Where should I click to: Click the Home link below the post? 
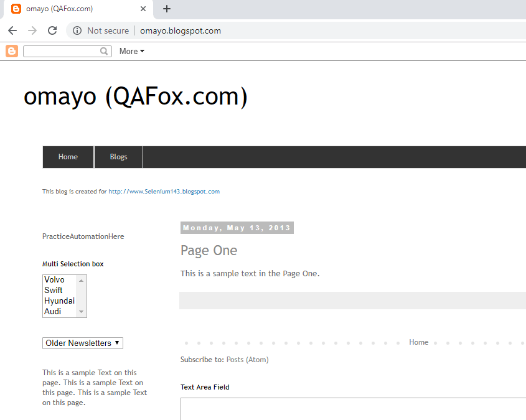(419, 342)
